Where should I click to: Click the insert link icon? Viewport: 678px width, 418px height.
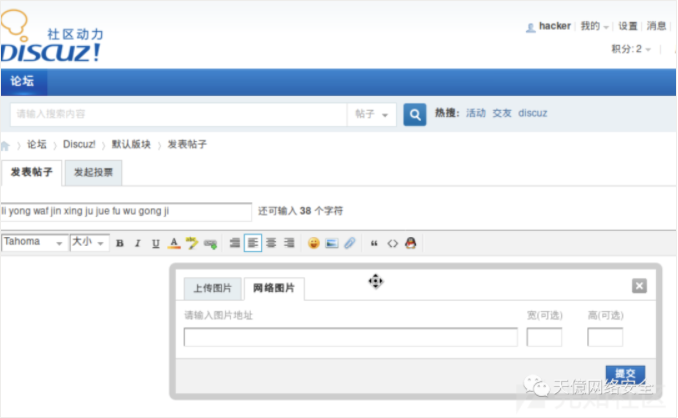[210, 243]
